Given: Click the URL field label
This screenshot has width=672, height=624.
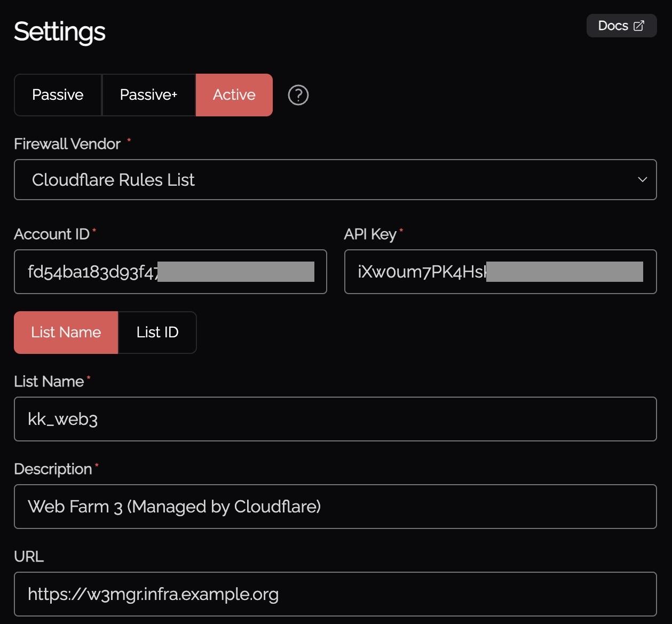Looking at the screenshot, I should [x=29, y=557].
